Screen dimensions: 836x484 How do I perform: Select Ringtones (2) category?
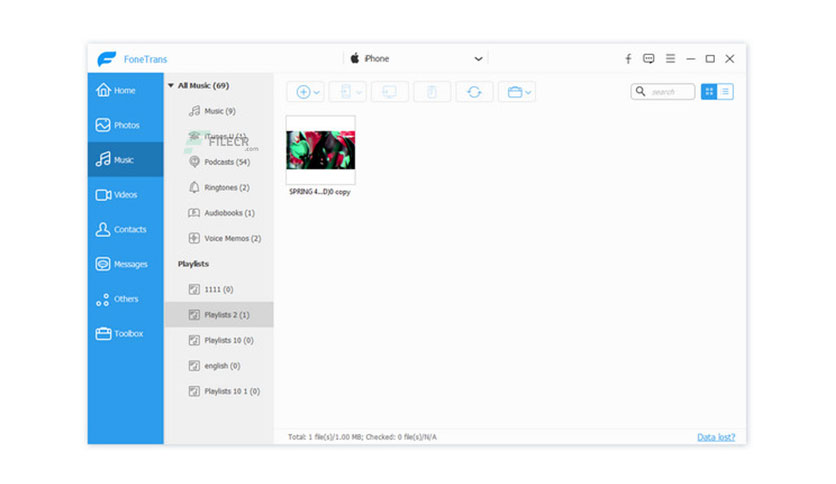point(219,187)
